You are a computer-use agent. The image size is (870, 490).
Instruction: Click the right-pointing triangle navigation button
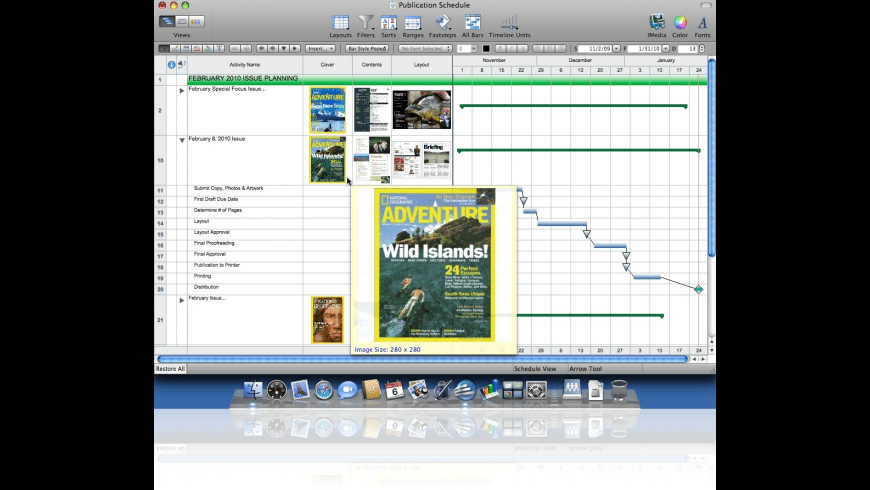(295, 48)
